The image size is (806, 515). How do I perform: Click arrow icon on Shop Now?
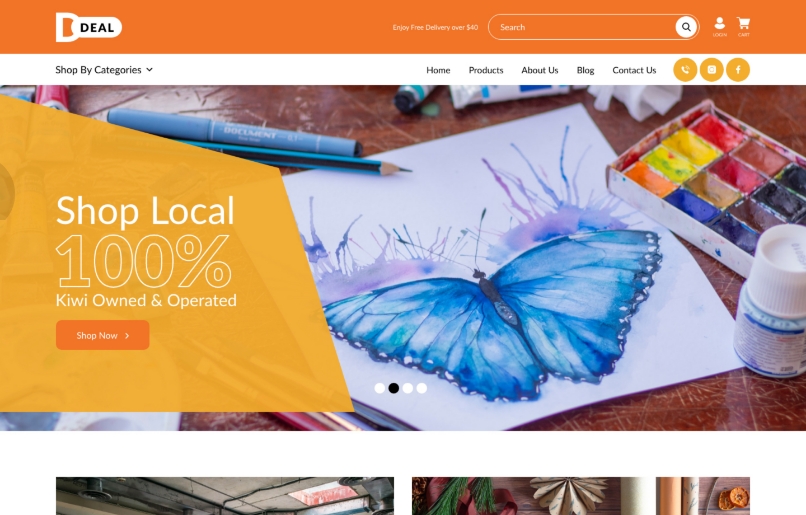[127, 336]
